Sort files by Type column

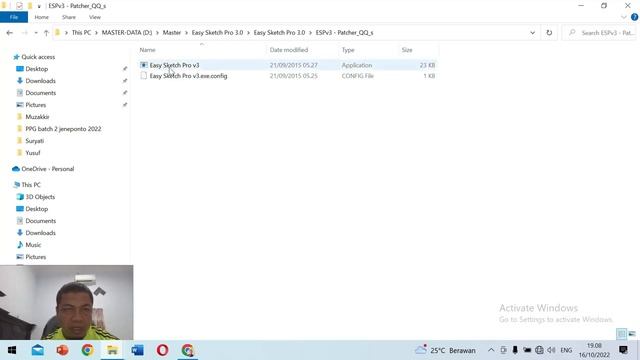tap(348, 50)
